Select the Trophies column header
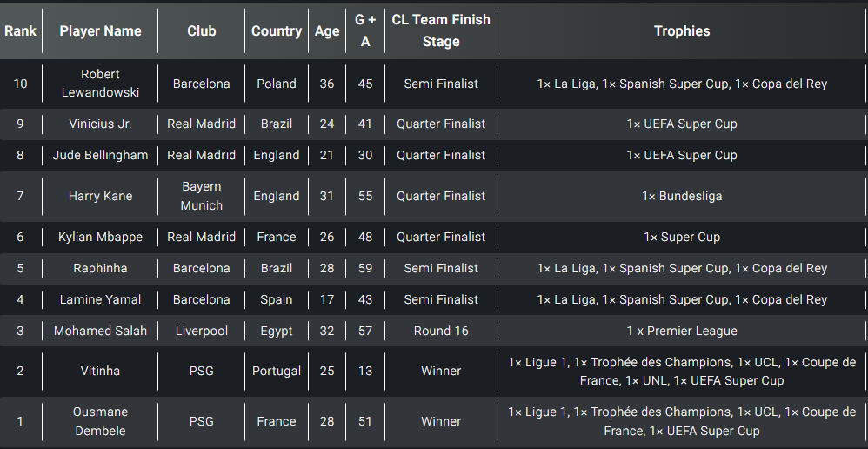 tap(682, 31)
